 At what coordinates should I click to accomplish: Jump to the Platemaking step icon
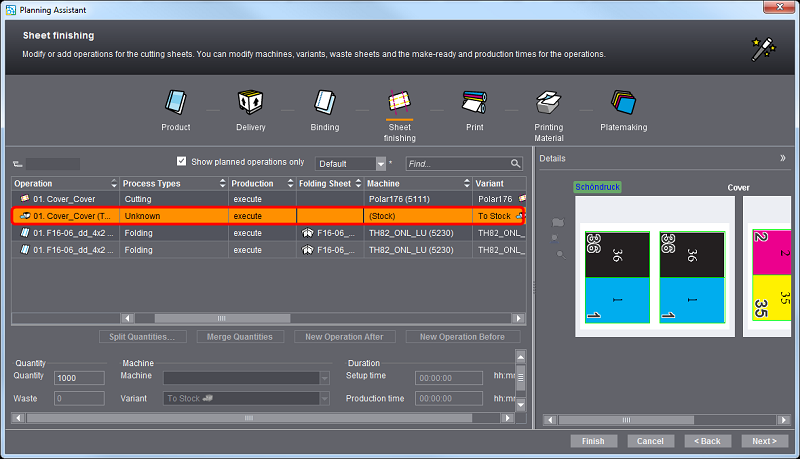pyautogui.click(x=622, y=103)
